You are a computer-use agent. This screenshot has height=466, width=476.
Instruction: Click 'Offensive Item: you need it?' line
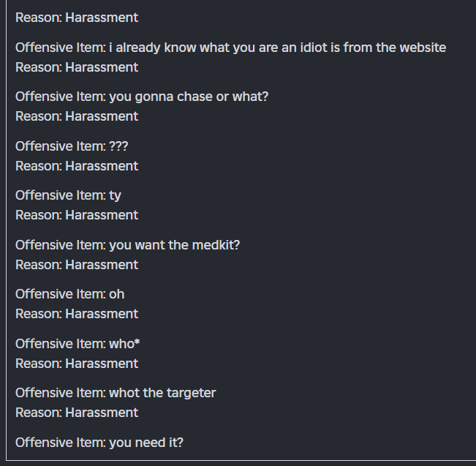click(x=99, y=443)
